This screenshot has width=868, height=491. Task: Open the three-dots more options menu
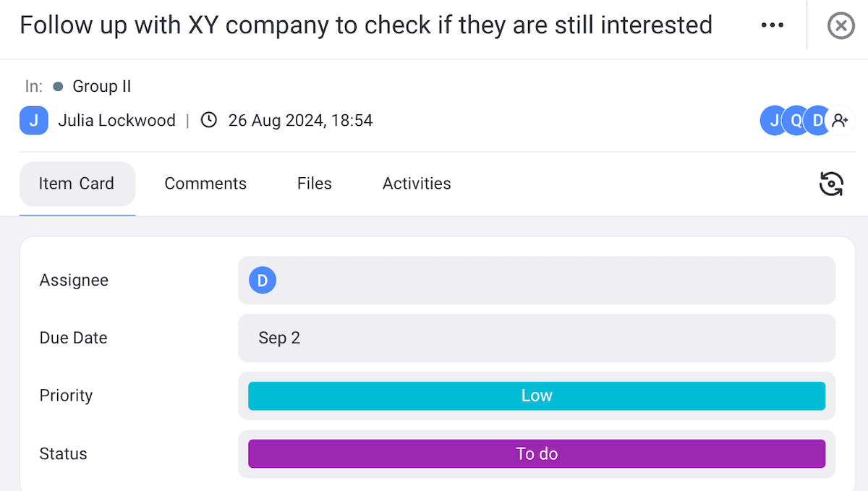(x=772, y=25)
